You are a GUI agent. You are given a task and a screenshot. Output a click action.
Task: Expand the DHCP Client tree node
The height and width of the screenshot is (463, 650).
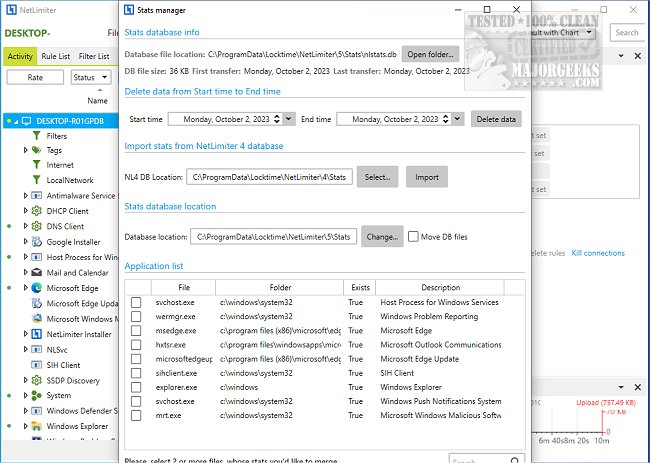tap(25, 211)
